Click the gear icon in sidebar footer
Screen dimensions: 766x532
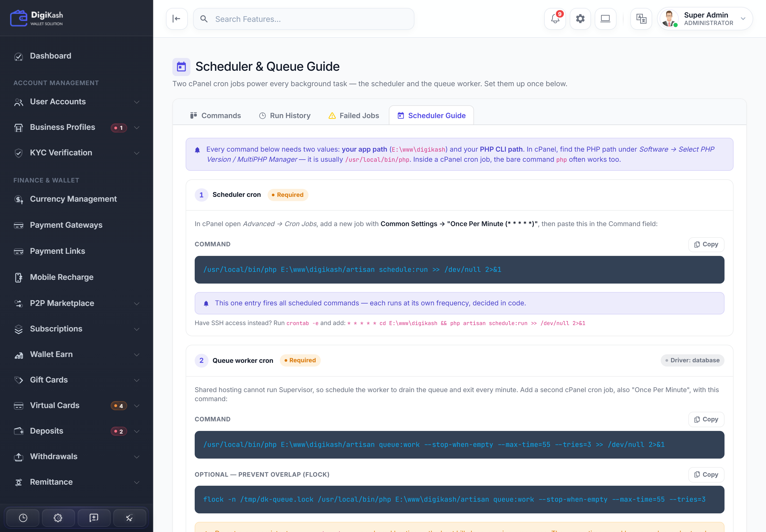58,518
